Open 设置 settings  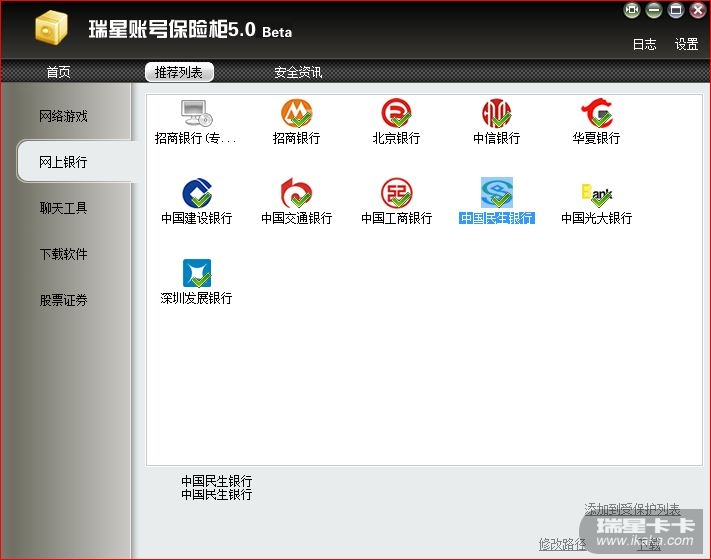point(686,44)
